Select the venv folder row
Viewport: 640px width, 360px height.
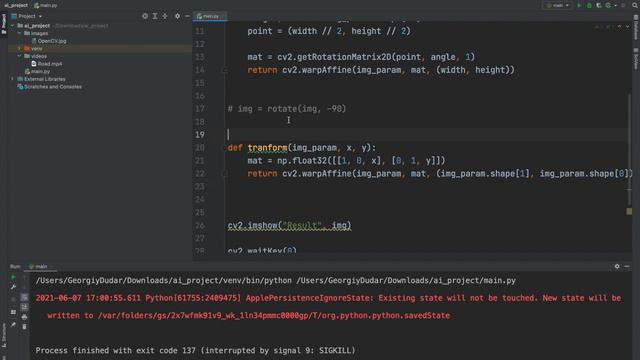(x=100, y=48)
